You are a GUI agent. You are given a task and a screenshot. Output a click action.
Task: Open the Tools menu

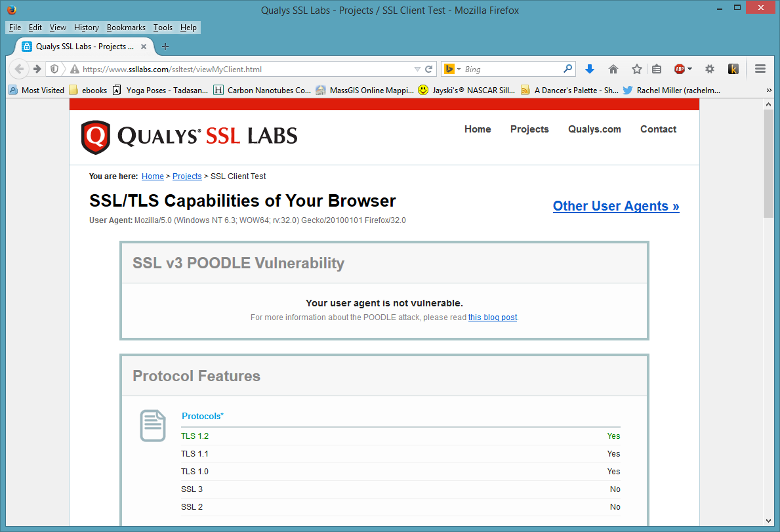click(163, 28)
